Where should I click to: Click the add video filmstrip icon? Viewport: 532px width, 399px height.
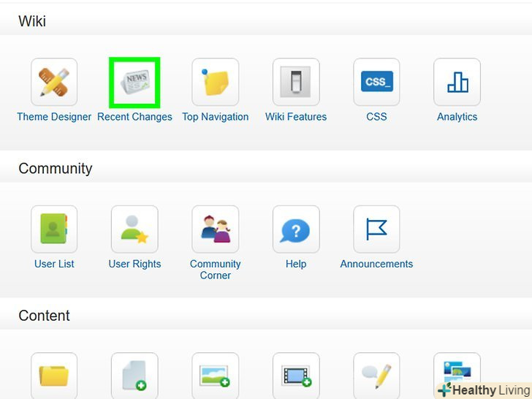click(x=296, y=376)
